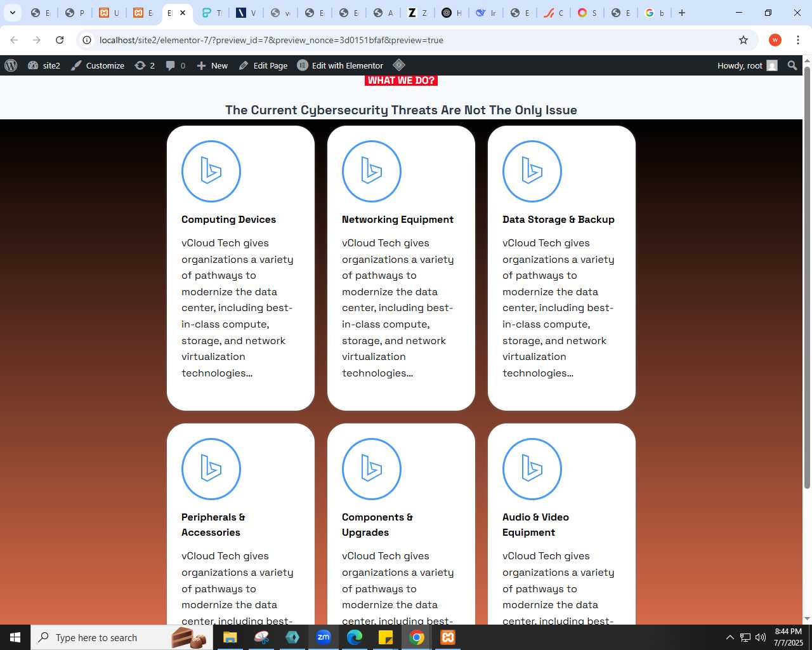Switch to the tab labeled A

[x=384, y=13]
